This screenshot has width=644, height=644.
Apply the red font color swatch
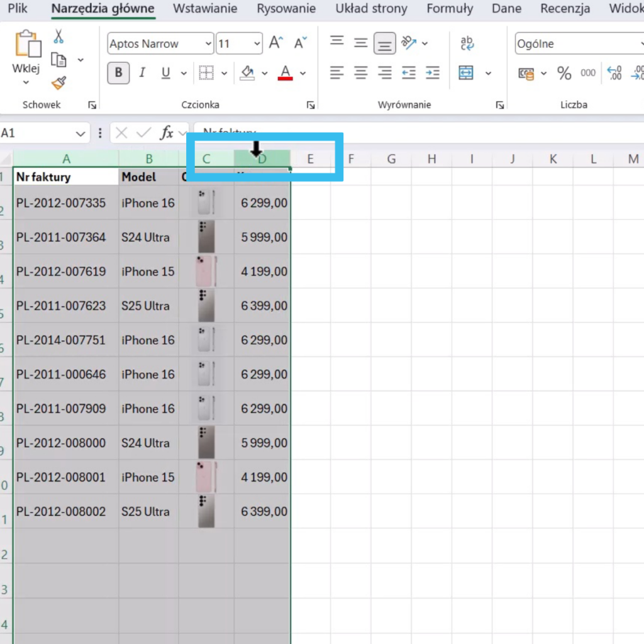(x=286, y=74)
